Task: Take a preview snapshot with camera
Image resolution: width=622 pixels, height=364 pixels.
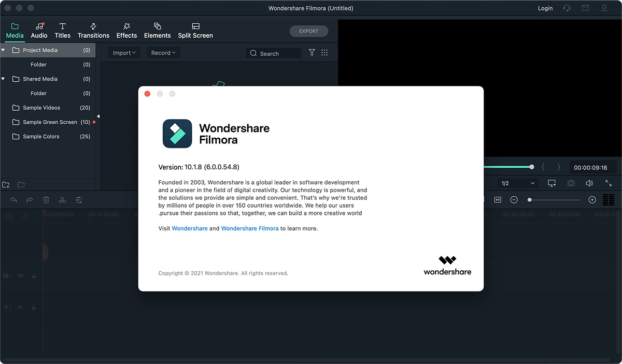Action: click(x=571, y=183)
